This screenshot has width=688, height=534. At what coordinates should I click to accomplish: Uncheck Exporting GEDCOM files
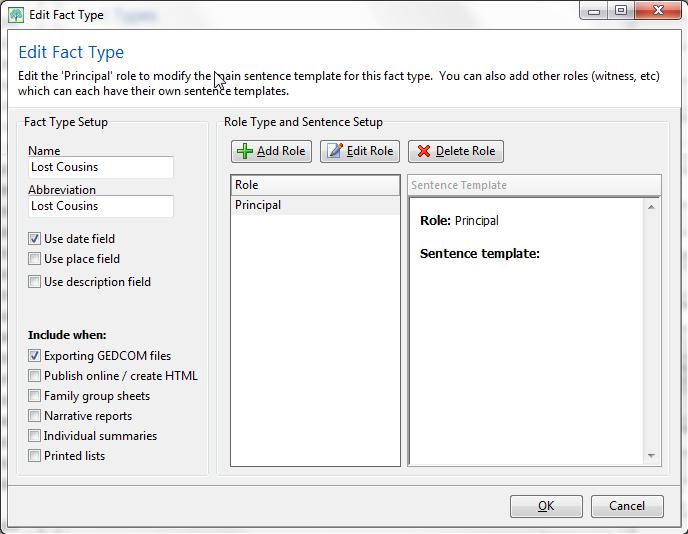(x=34, y=355)
